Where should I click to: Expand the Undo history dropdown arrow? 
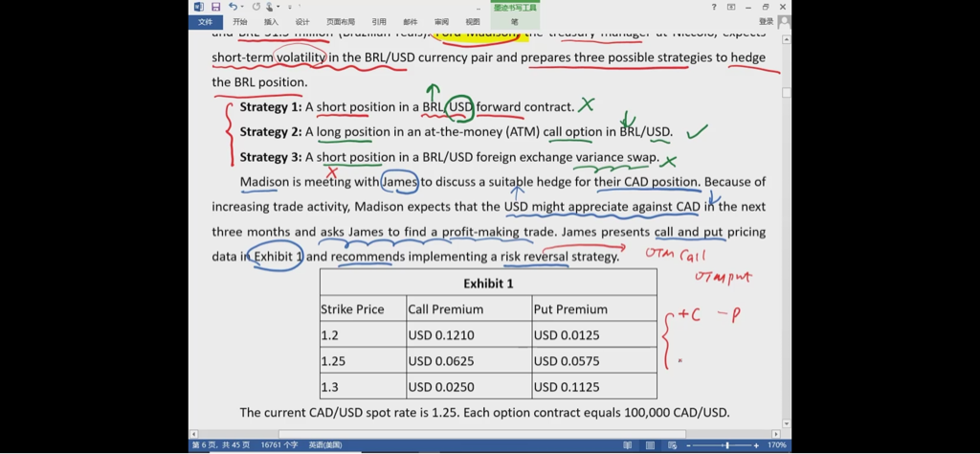click(242, 7)
